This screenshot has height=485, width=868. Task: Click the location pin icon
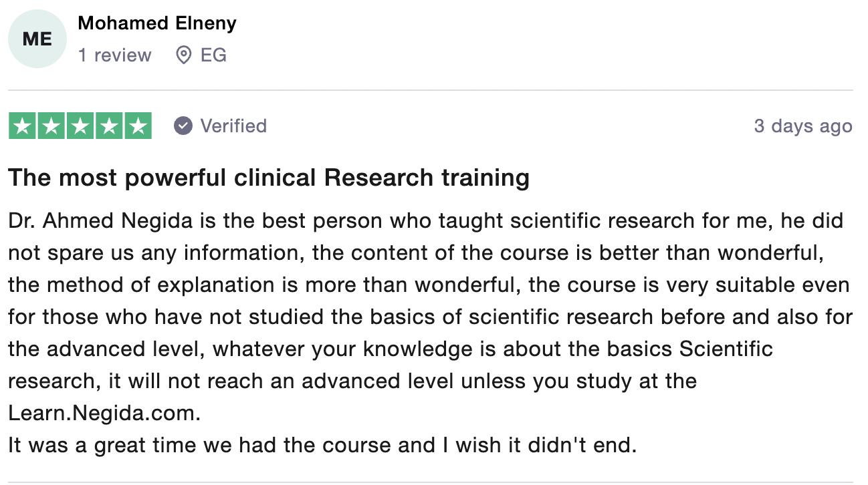click(184, 55)
